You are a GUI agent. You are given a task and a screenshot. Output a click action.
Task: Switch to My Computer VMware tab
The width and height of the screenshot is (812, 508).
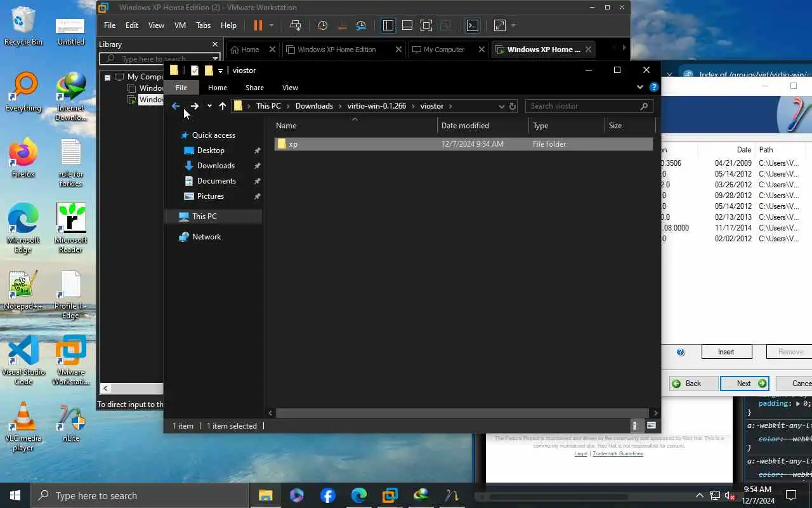tap(443, 50)
